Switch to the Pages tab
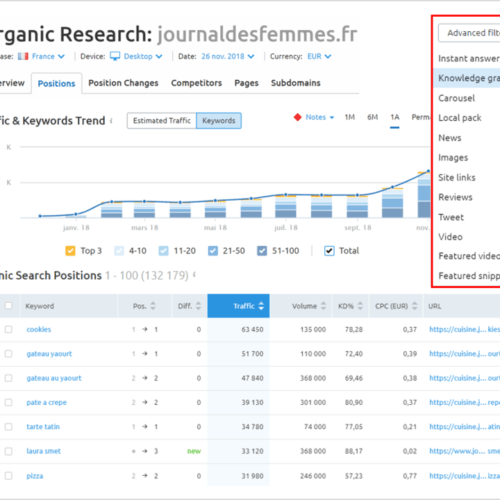 point(246,83)
